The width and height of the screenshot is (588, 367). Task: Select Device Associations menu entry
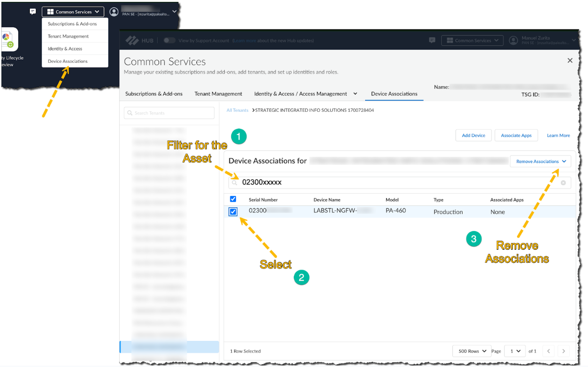coord(68,61)
